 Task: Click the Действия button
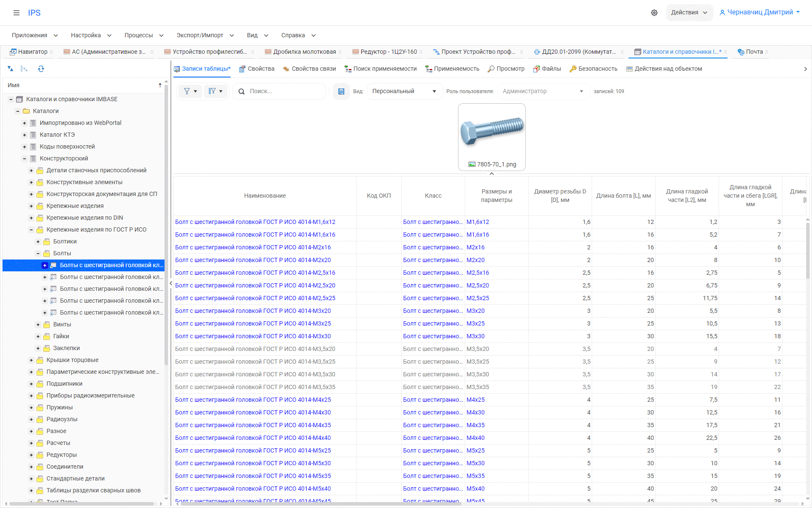689,12
